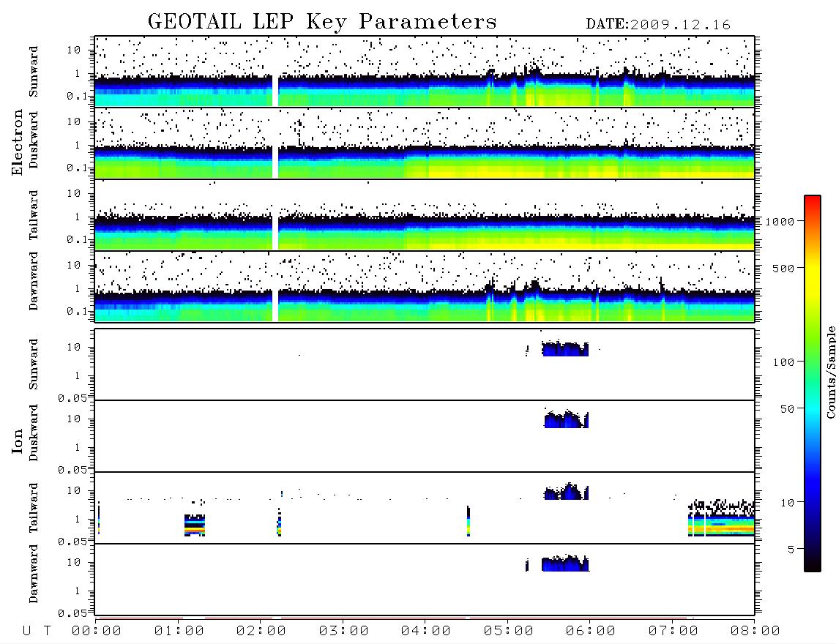Click the Ion Sunward burst near 05:40
This screenshot has height=644, width=836.
pyautogui.click(x=565, y=349)
